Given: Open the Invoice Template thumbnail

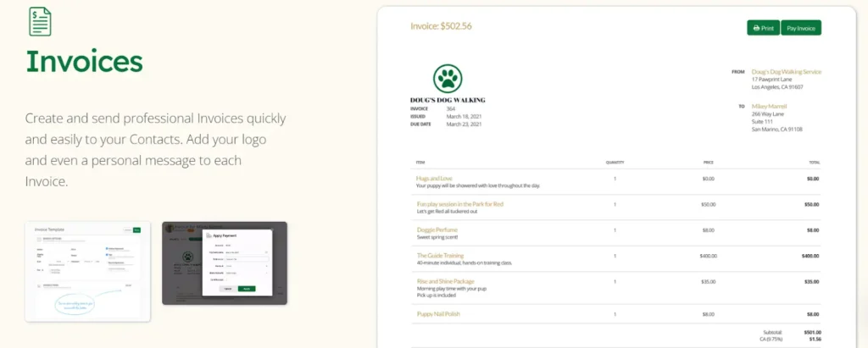Looking at the screenshot, I should 88,271.
